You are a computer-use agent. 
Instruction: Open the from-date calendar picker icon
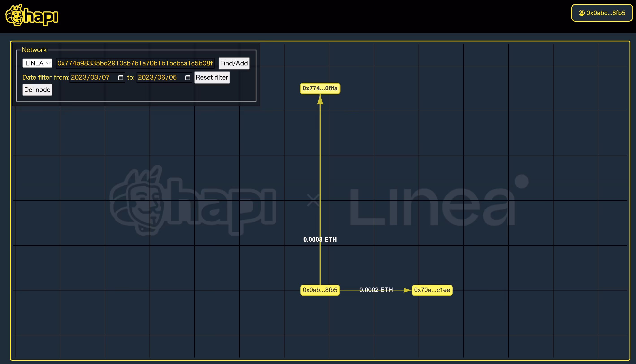point(121,78)
